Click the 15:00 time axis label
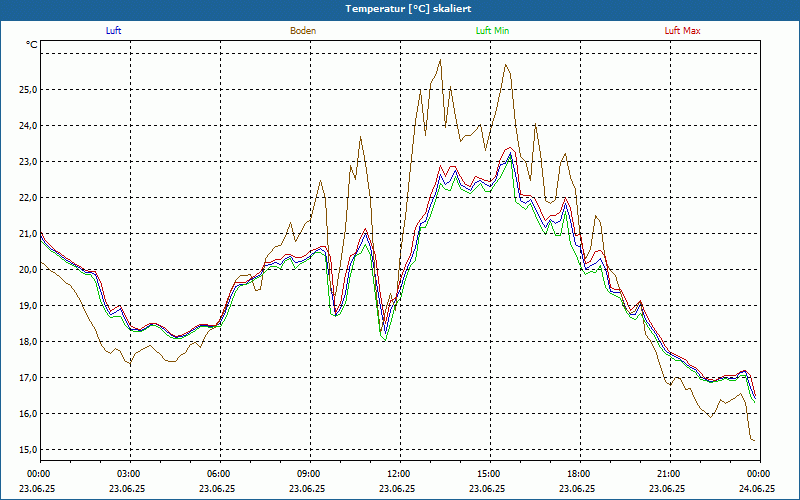This screenshot has width=800, height=500. (490, 473)
